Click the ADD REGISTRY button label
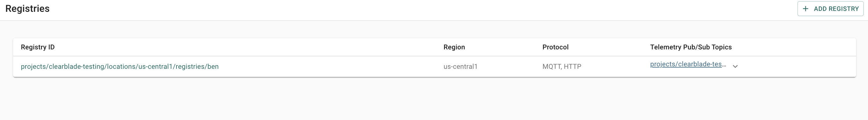Viewport: 868px width, 120px height. [x=836, y=9]
